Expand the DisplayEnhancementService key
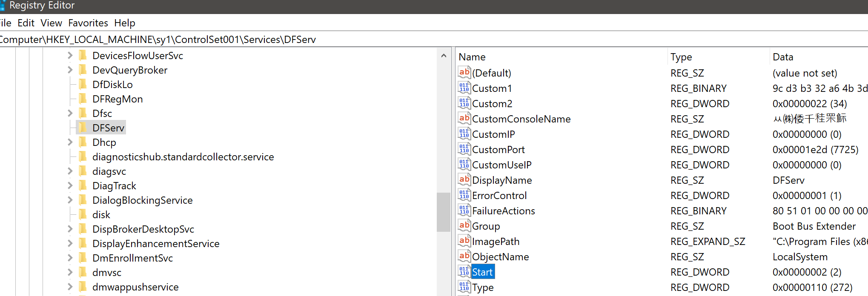868x296 pixels. [70, 243]
